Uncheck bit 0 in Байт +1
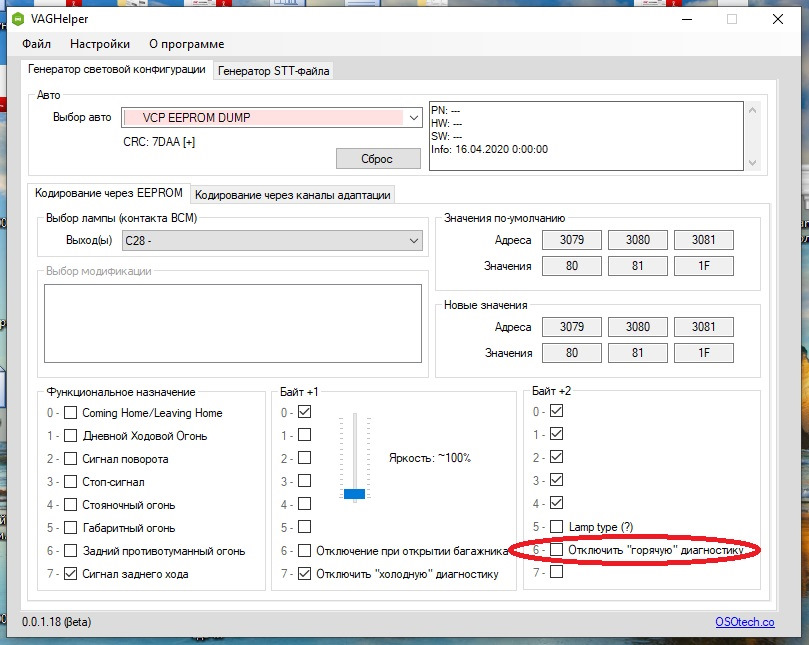Image resolution: width=809 pixels, height=645 pixels. [304, 412]
